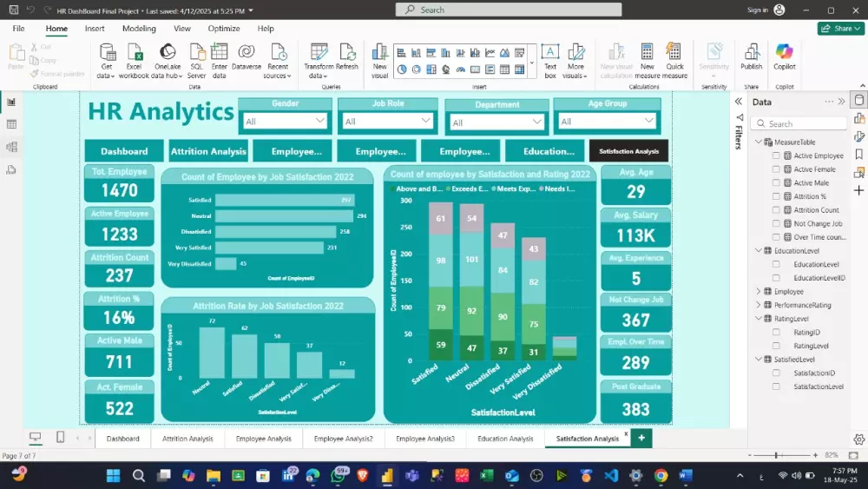868x489 pixels.
Task: Click Fit to page icon
Action: pyautogui.click(x=853, y=455)
